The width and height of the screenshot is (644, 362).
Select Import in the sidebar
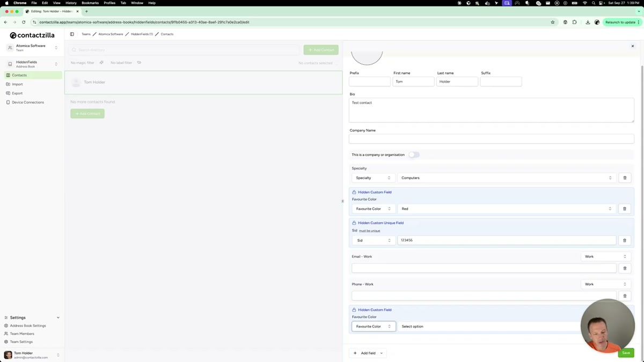[17, 84]
